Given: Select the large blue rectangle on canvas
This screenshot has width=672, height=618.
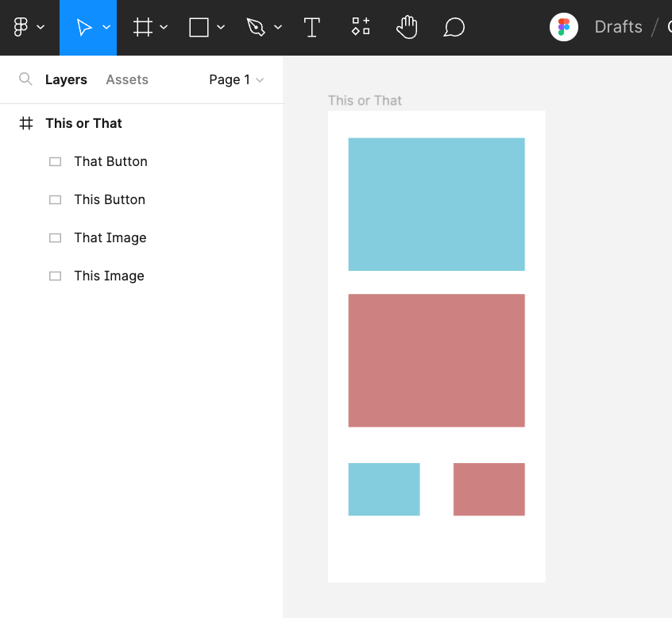Looking at the screenshot, I should [436, 204].
